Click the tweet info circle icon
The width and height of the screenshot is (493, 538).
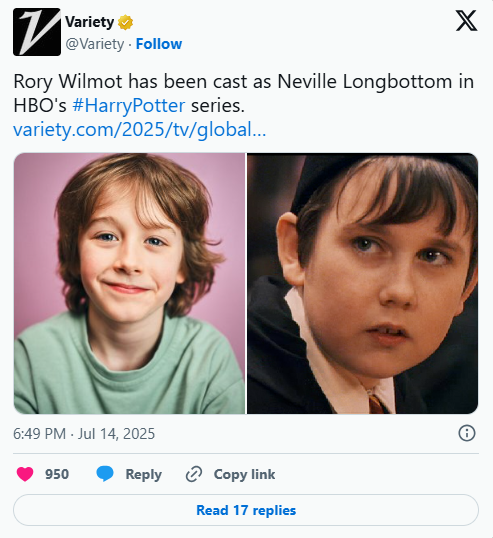click(x=467, y=433)
